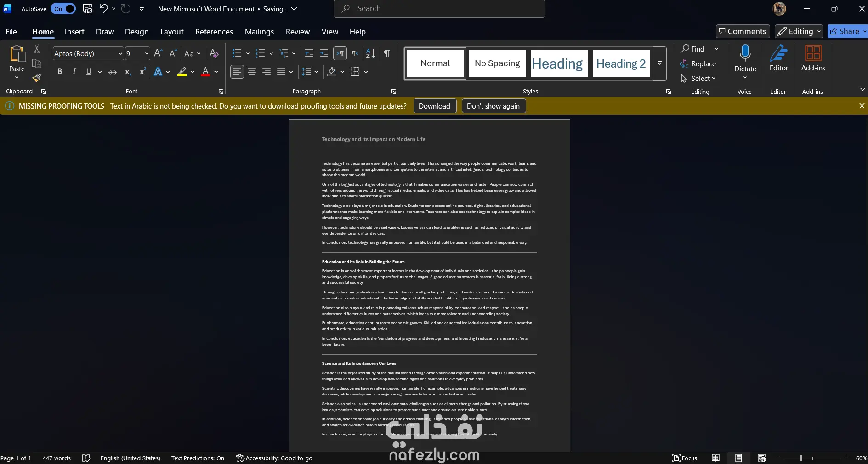Click the Save icon in title bar
868x464 pixels.
(87, 8)
